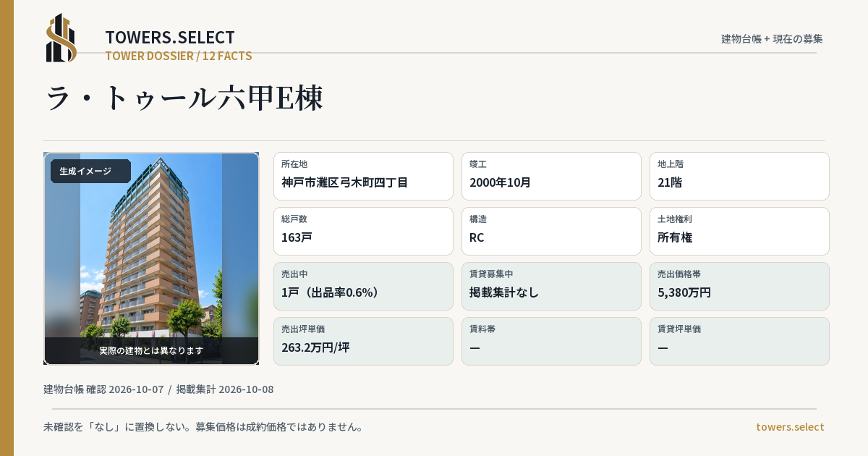Click the 建物台帳 + 現在の募集 header label
Image resolution: width=868 pixels, height=456 pixels.
tap(772, 39)
